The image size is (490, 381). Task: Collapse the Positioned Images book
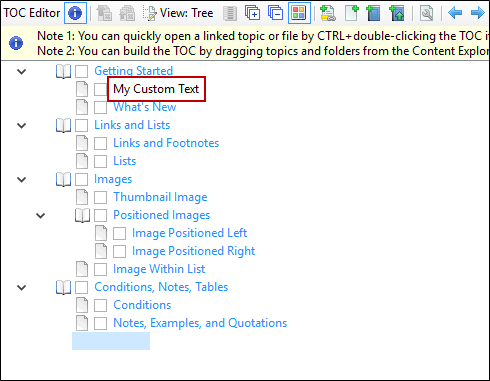pos(41,215)
